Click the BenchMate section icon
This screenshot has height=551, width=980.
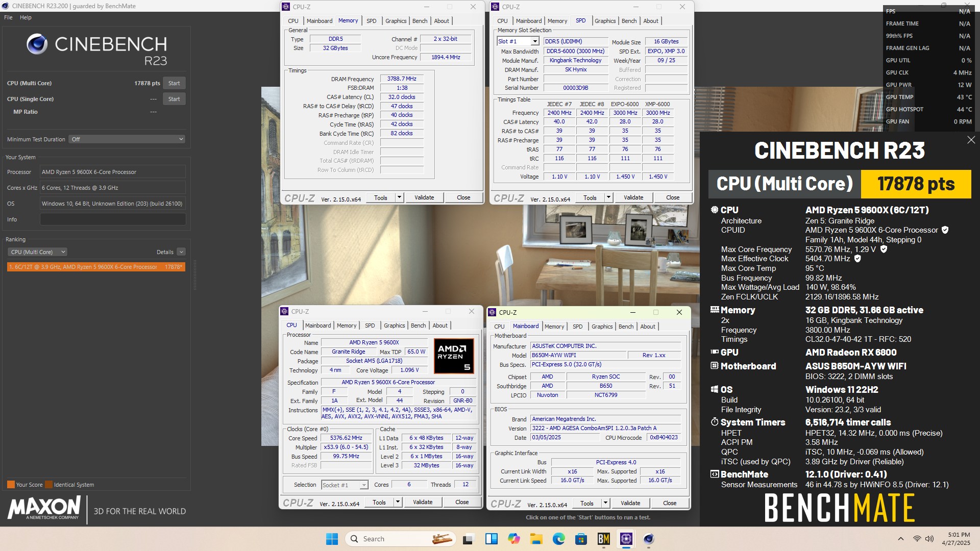[x=715, y=474]
